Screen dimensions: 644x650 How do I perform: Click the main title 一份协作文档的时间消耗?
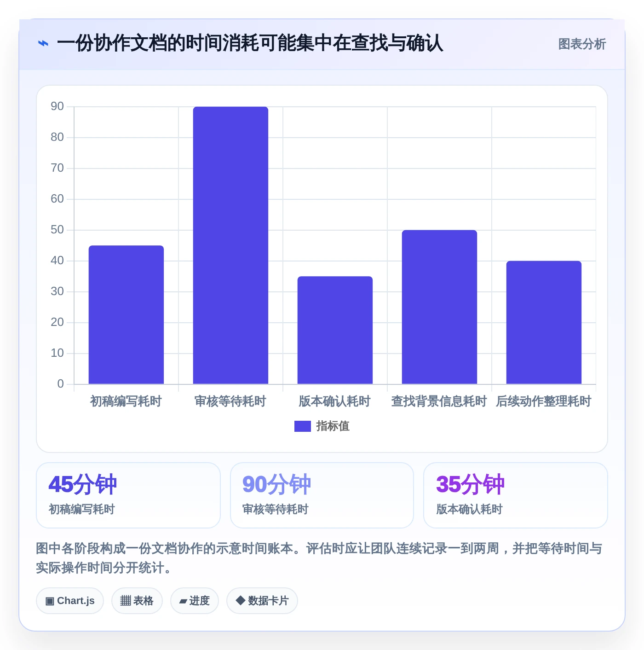pyautogui.click(x=250, y=44)
